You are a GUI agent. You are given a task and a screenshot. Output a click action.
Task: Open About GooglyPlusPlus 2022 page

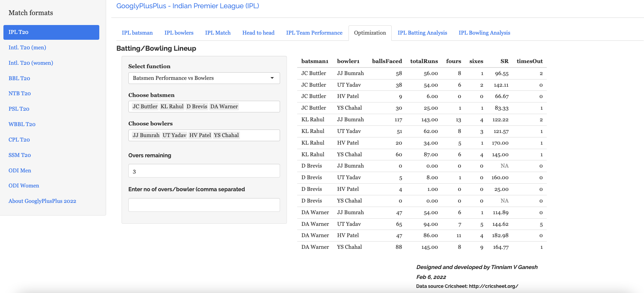42,201
